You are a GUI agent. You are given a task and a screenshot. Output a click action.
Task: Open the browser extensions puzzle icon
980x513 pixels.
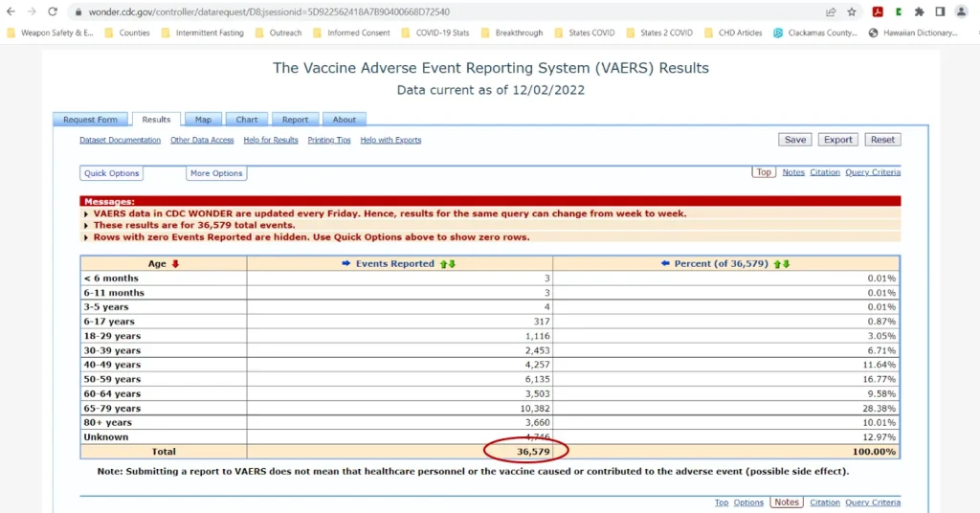click(920, 12)
